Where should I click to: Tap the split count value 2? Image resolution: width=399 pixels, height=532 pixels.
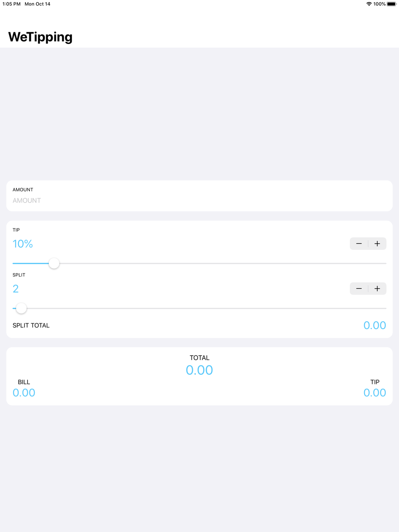tap(16, 289)
